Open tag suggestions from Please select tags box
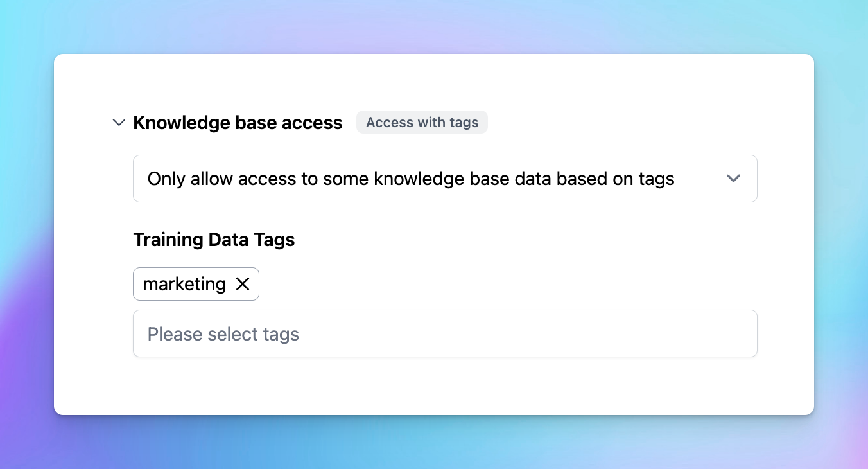This screenshot has height=469, width=868. point(445,333)
